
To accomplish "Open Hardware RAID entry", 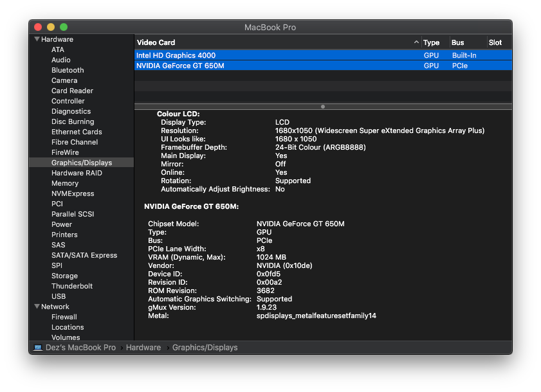I will [x=77, y=173].
